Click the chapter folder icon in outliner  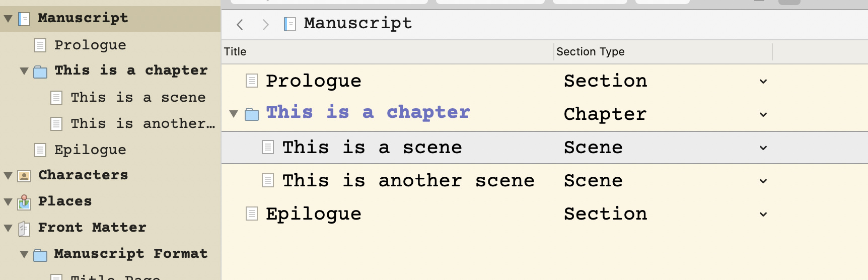(x=252, y=114)
